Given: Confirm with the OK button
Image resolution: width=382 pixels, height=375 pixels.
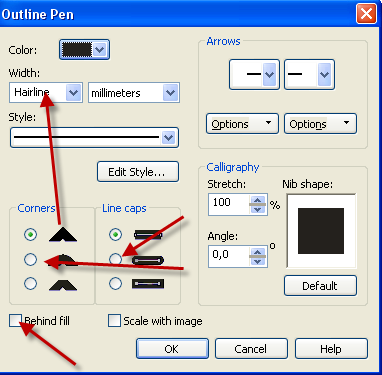Looking at the screenshot, I should 172,349.
